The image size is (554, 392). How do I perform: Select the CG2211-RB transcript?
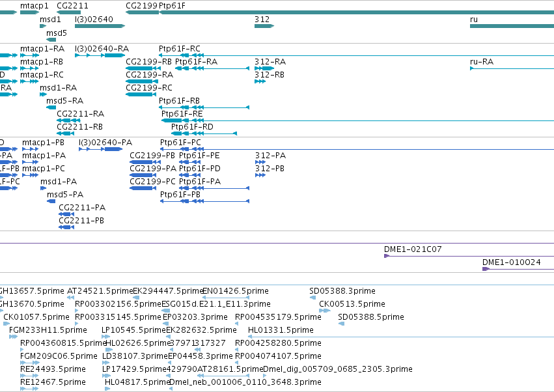pyautogui.click(x=64, y=133)
